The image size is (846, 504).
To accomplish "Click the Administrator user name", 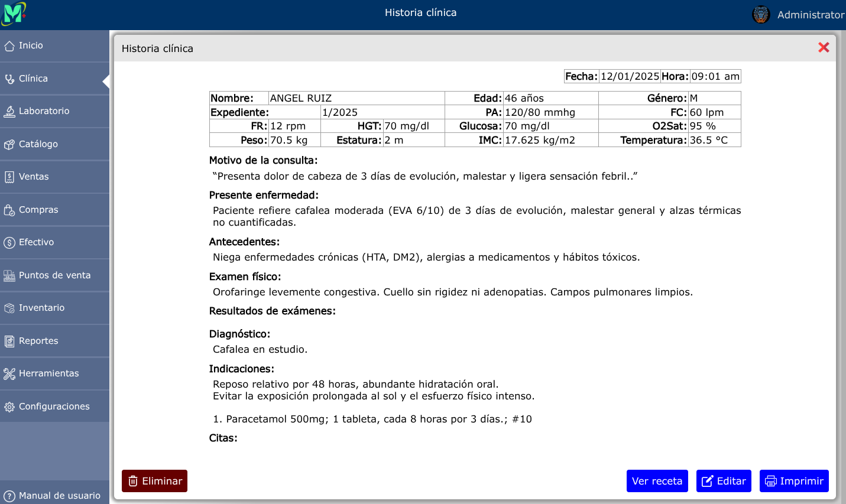I will click(x=811, y=15).
